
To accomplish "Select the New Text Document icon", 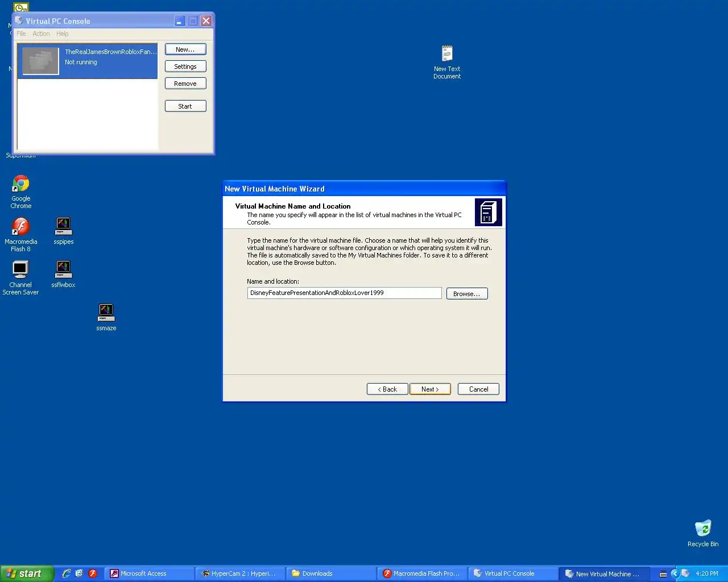I will [x=447, y=63].
